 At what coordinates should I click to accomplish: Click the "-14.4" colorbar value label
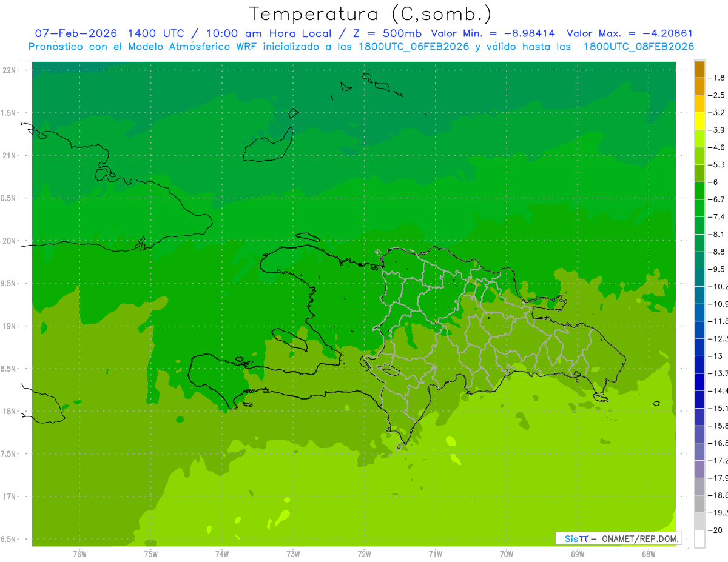[718, 390]
